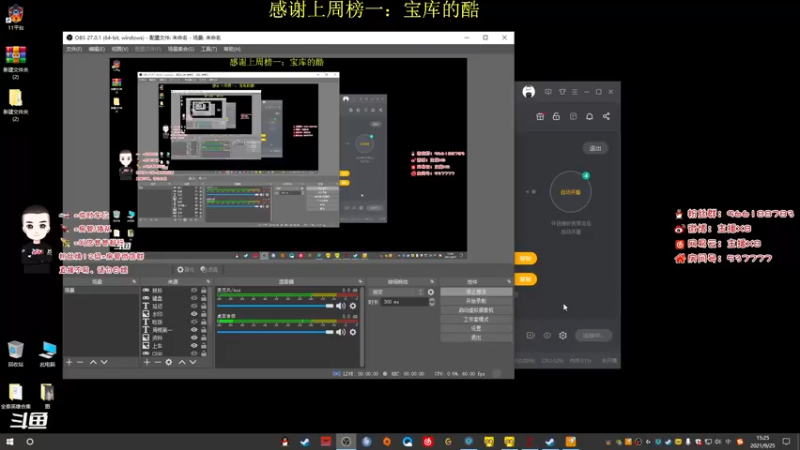
Task: Open 桌面音频 audio settings gear
Action: pyautogui.click(x=353, y=332)
